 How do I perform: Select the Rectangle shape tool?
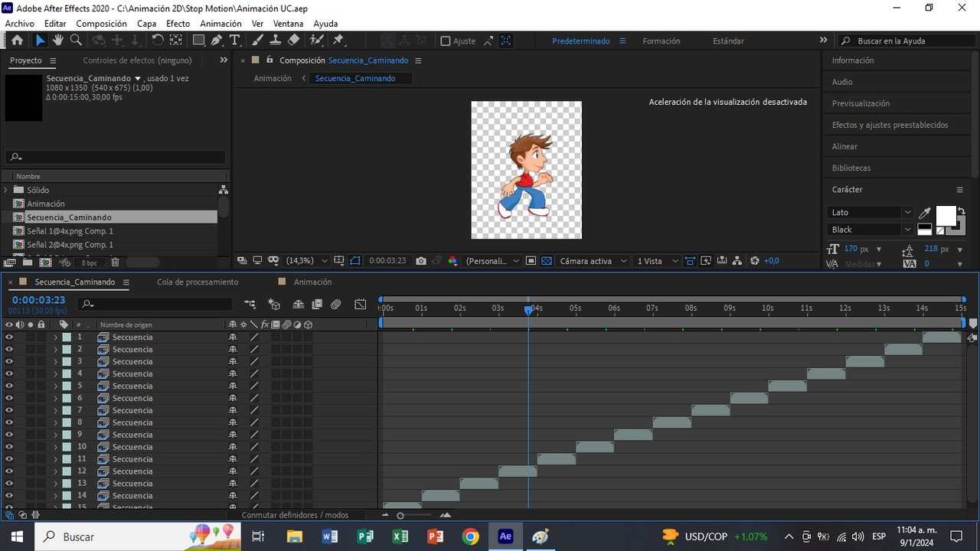pyautogui.click(x=199, y=41)
